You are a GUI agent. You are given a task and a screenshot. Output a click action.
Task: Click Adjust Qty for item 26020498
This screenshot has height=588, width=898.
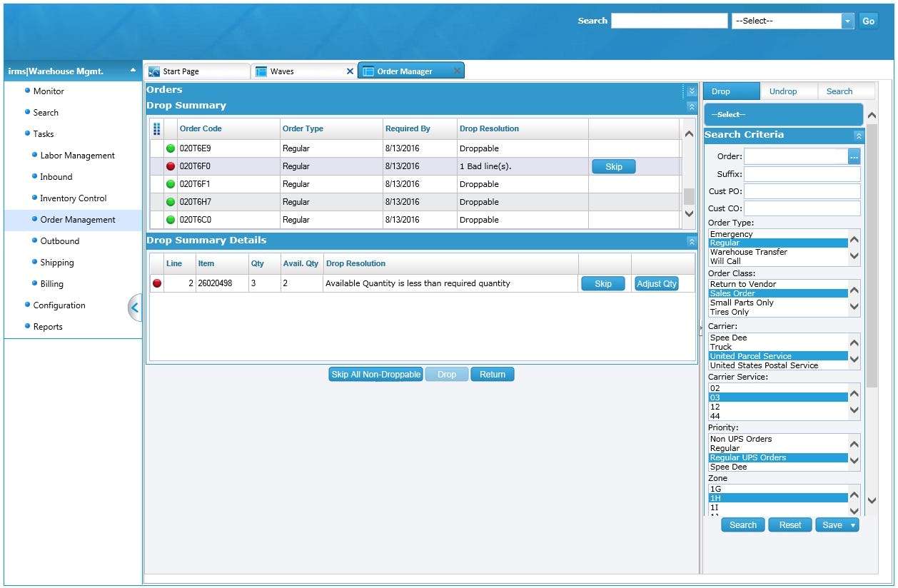pos(656,283)
